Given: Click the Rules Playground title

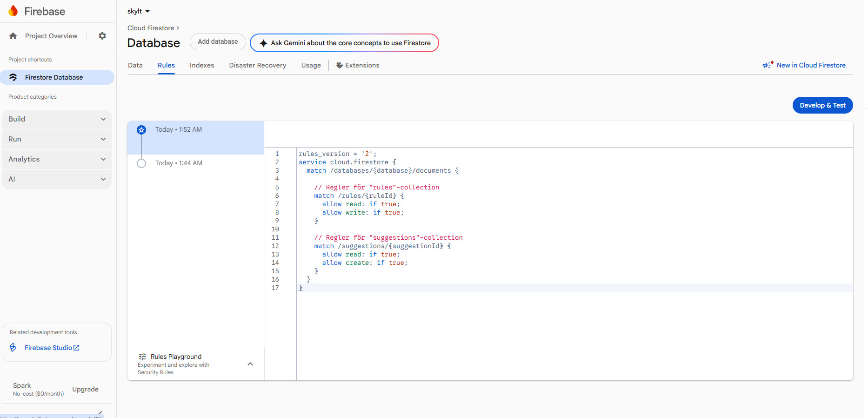Looking at the screenshot, I should pyautogui.click(x=176, y=357).
